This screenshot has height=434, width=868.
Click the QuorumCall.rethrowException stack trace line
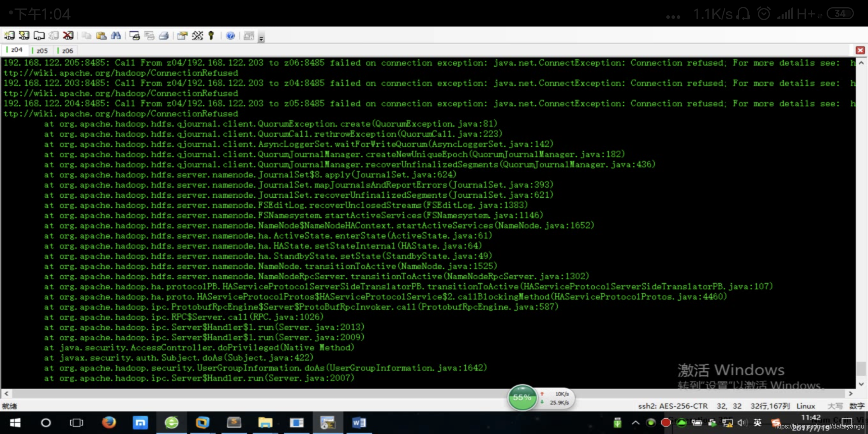point(273,134)
